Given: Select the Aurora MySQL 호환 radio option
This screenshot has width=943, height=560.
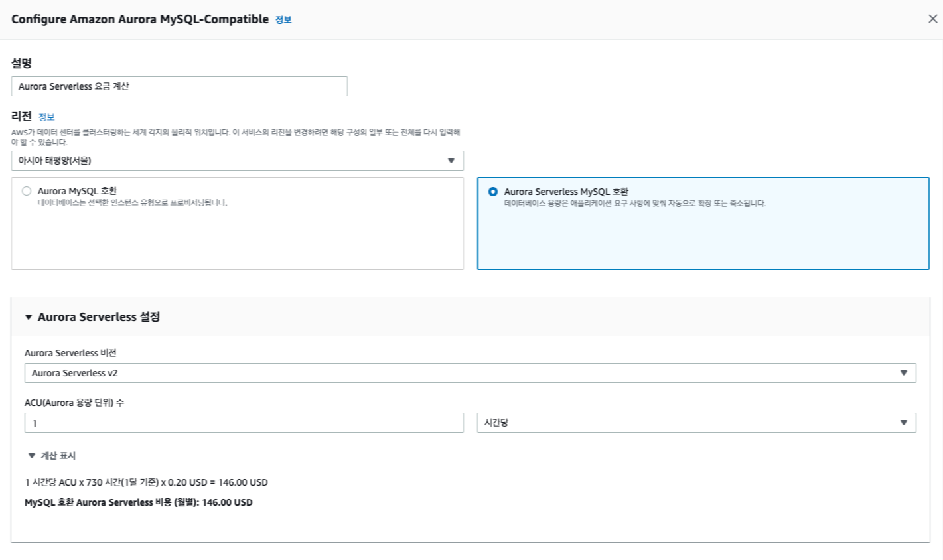Looking at the screenshot, I should [27, 191].
